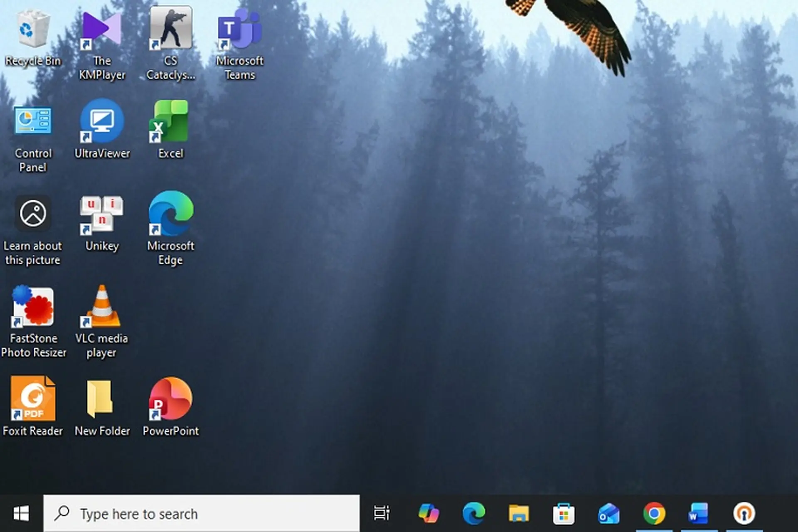This screenshot has width=798, height=532.
Task: Switch to Word on the taskbar
Action: pos(699,513)
